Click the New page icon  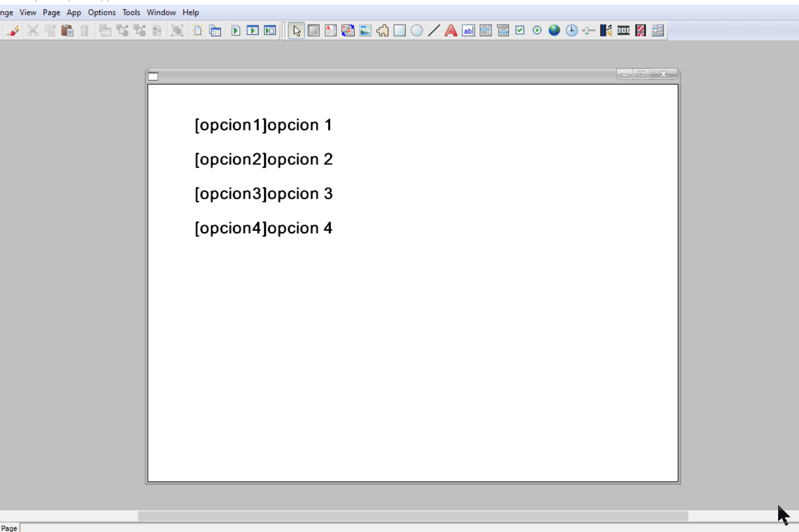click(198, 30)
